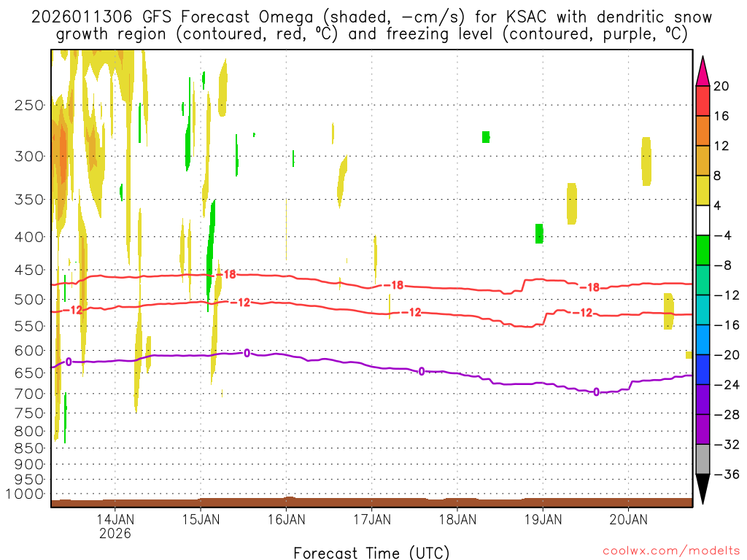Click the yellow omega patch at 20JAN near 300 hPa

coord(646,161)
